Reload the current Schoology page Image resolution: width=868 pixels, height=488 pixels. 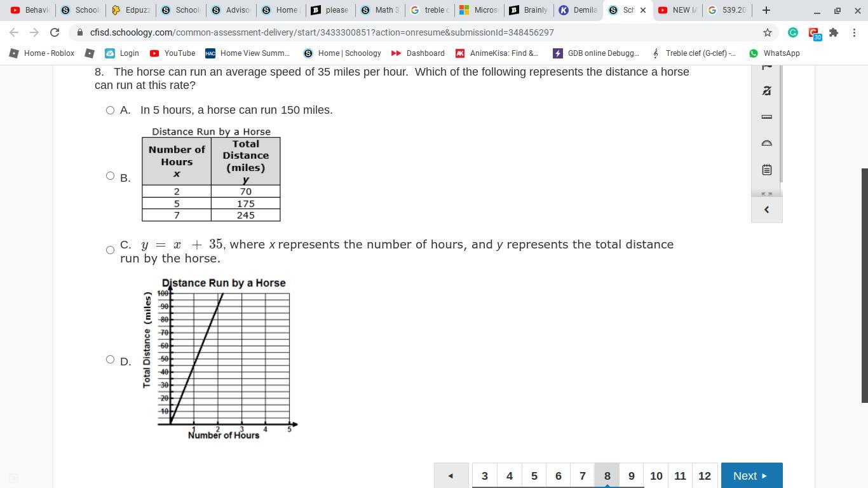(x=55, y=32)
